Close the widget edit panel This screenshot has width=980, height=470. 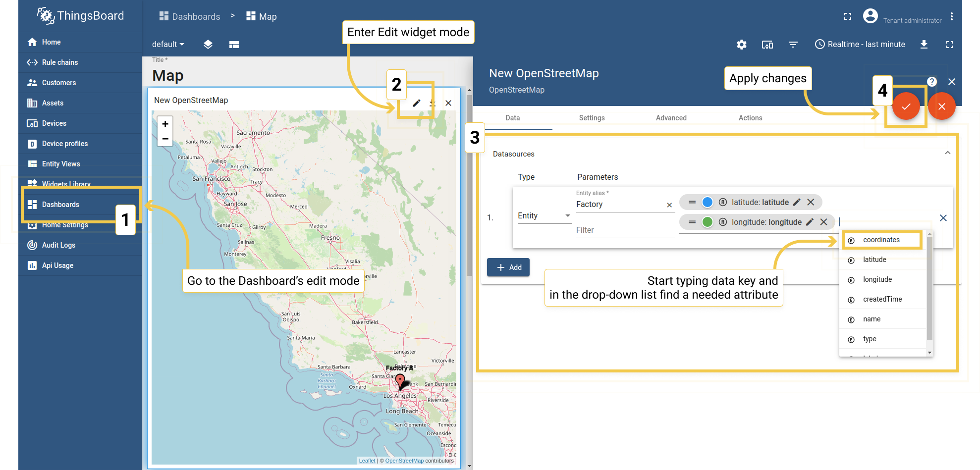[952, 82]
